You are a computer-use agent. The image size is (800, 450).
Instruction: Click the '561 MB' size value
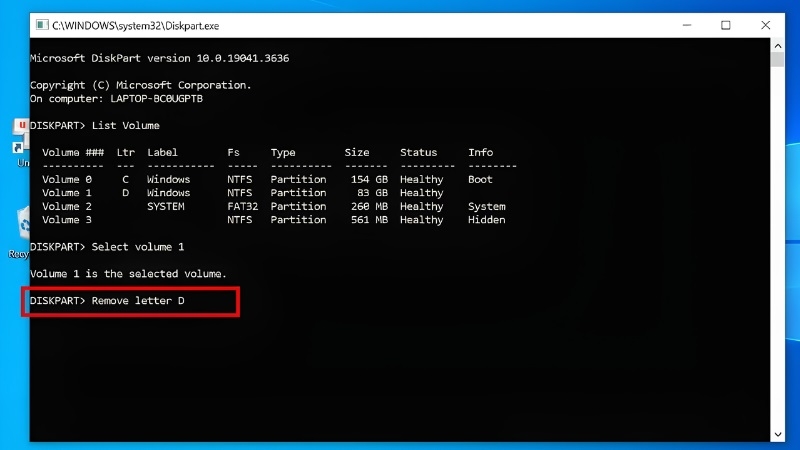coord(369,220)
